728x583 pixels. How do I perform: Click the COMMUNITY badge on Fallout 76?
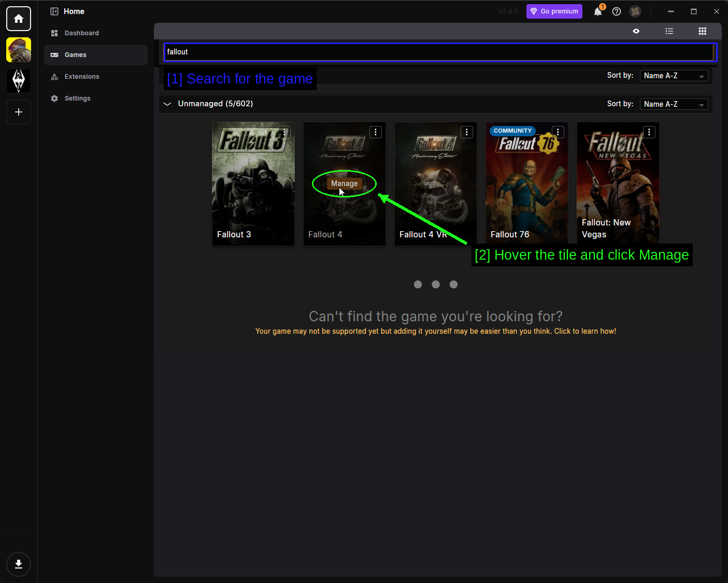513,131
